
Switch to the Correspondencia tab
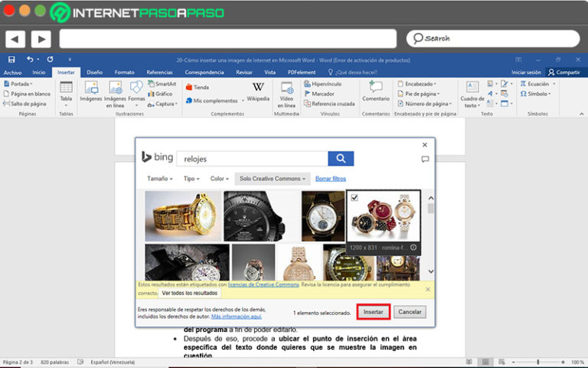coord(204,73)
